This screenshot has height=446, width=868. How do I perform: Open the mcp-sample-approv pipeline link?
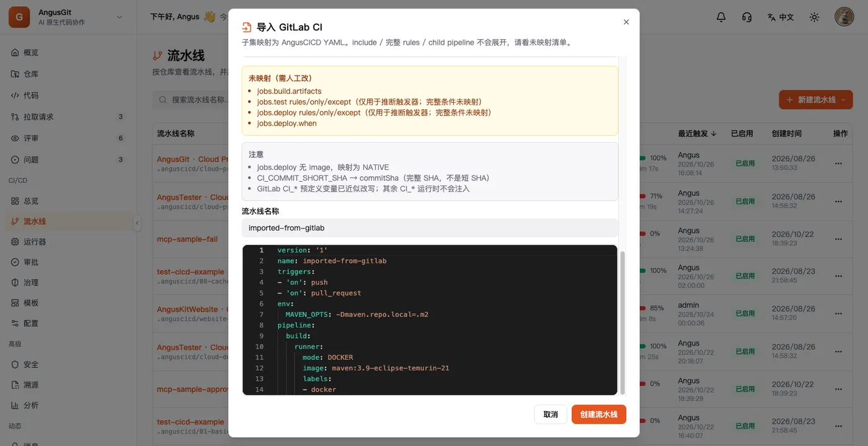[193, 389]
